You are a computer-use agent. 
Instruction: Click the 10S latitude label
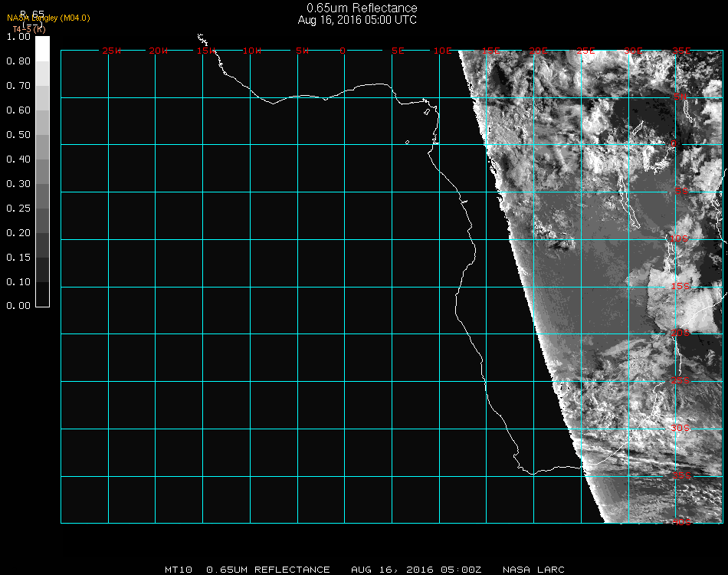(680, 239)
